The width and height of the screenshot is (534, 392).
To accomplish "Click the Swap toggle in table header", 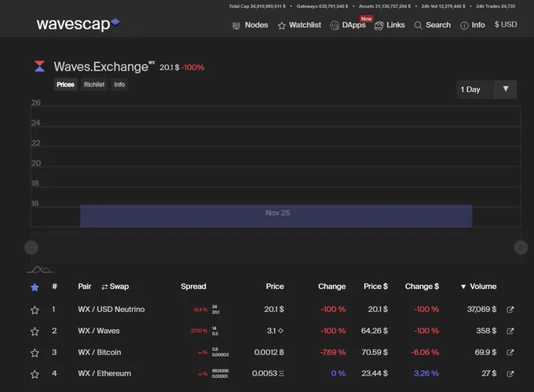I will (115, 287).
